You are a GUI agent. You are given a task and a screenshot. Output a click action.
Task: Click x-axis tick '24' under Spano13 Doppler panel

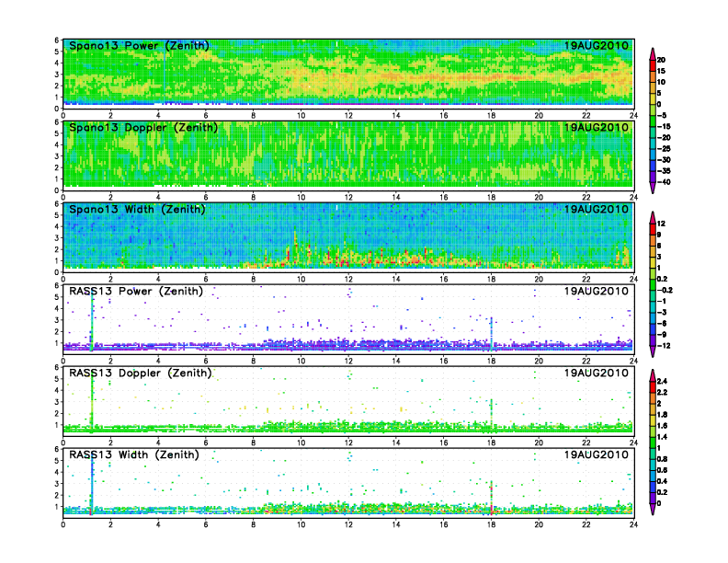(633, 197)
